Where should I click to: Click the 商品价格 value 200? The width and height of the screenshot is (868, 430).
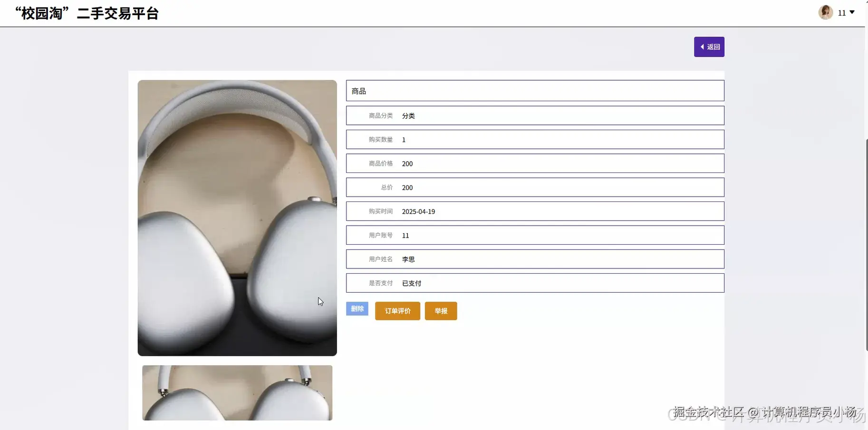[x=407, y=163]
